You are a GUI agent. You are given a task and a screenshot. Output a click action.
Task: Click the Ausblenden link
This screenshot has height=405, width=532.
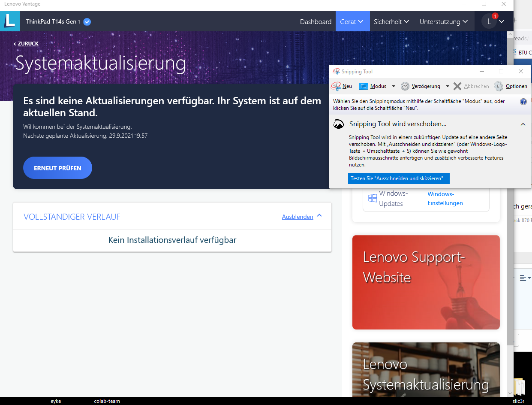[x=298, y=217]
